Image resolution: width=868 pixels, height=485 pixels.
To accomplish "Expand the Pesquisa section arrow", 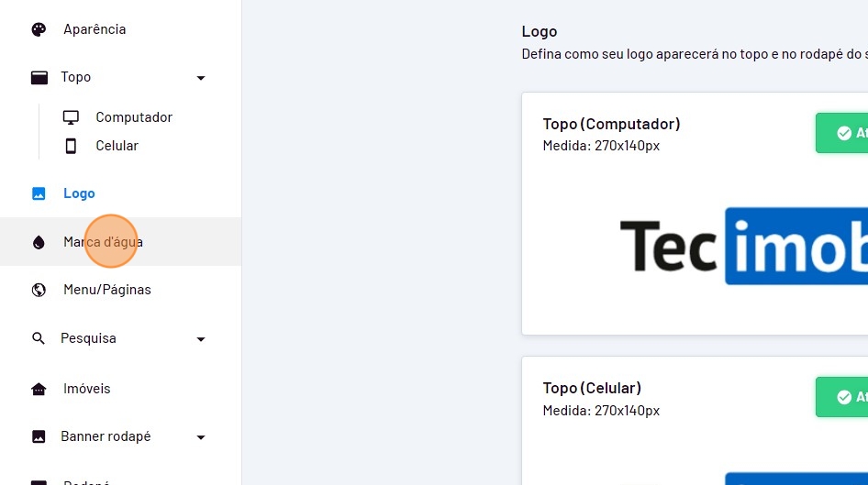I will (x=201, y=339).
